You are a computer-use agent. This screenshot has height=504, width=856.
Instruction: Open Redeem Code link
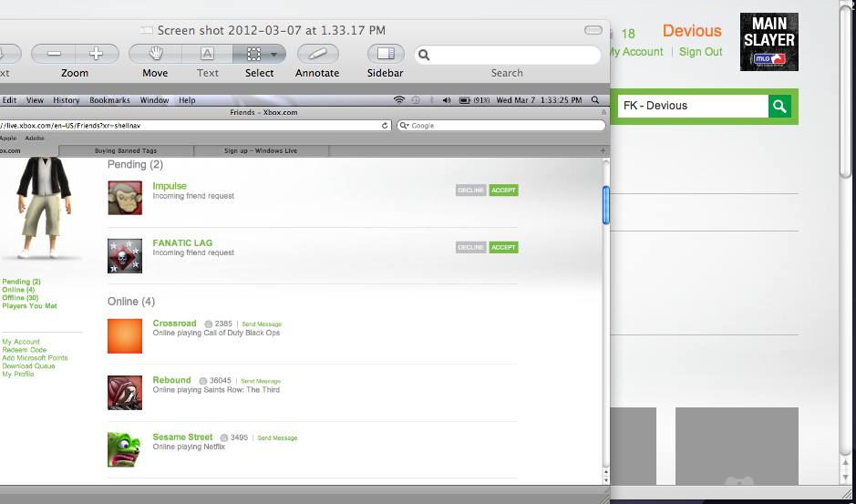24,350
